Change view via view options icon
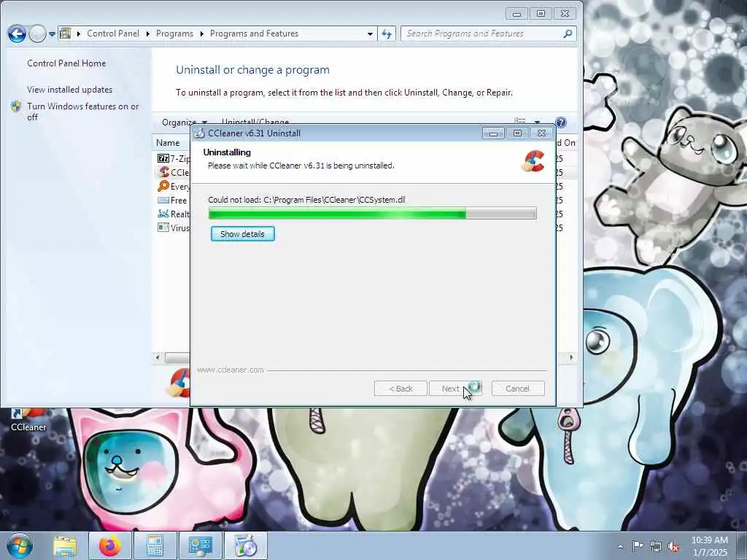The width and height of the screenshot is (747, 560). pyautogui.click(x=519, y=122)
